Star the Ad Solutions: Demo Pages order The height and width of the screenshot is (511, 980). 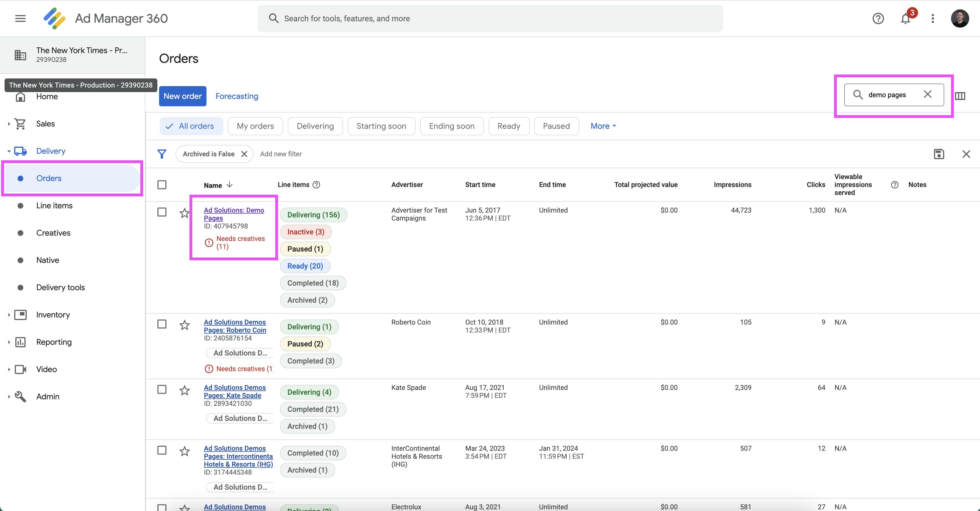point(185,213)
